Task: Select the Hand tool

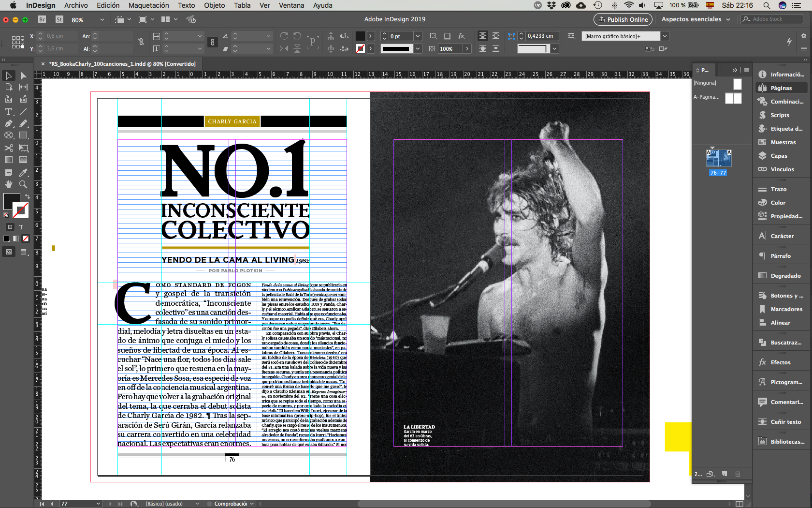Action: (9, 184)
